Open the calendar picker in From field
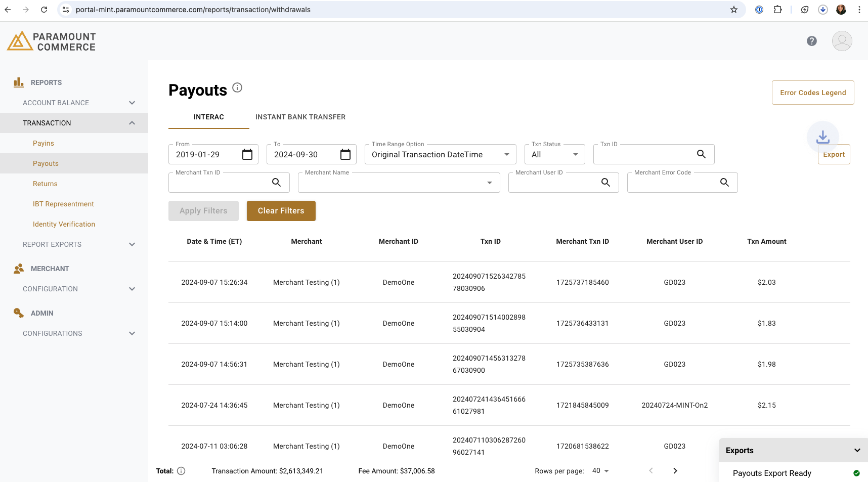This screenshot has height=482, width=868. [247, 154]
